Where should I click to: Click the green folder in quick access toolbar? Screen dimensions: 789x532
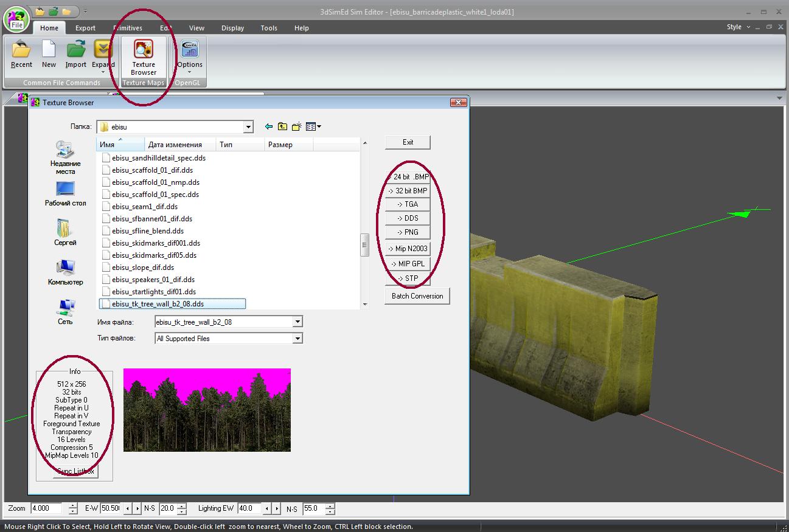[x=54, y=11]
